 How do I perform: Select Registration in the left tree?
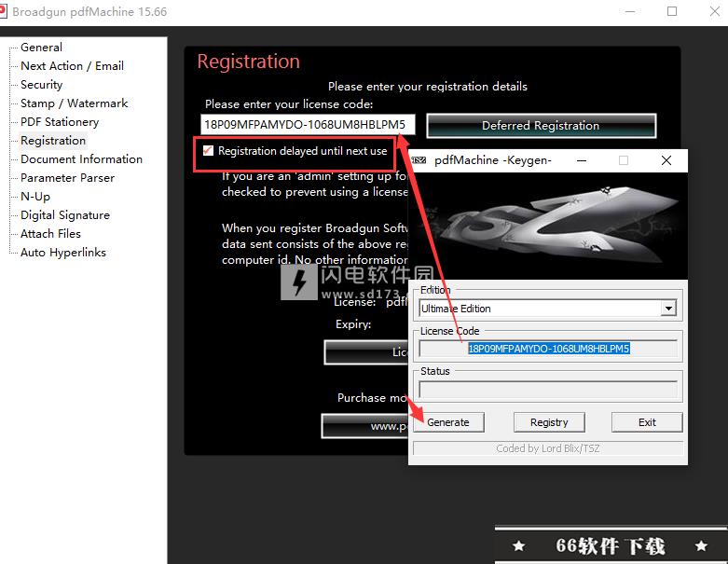53,140
